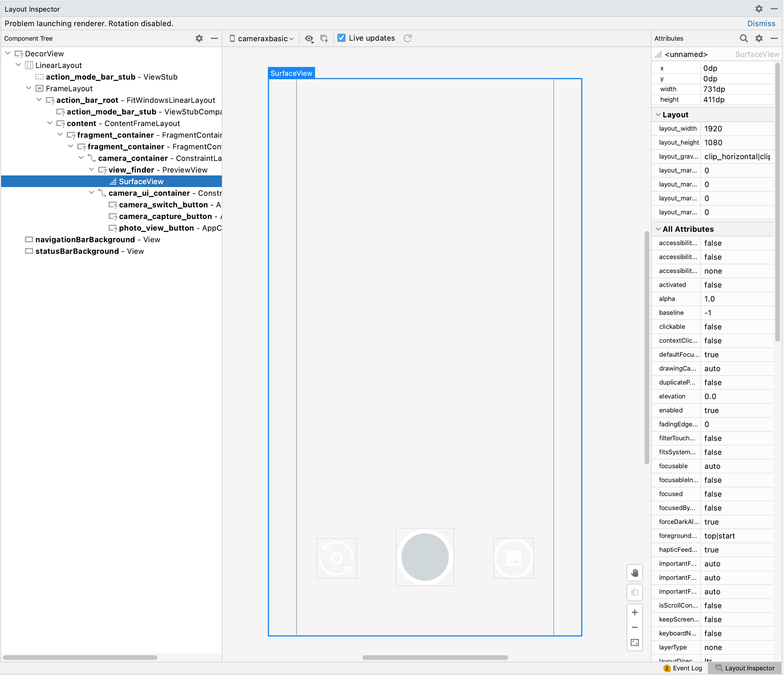Uncheck the Live updates checkbox
This screenshot has width=784, height=675.
tap(341, 38)
